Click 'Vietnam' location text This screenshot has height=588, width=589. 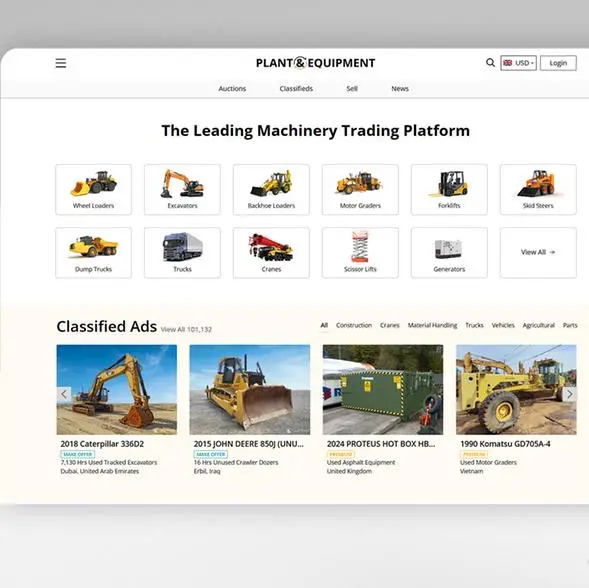[x=472, y=471]
